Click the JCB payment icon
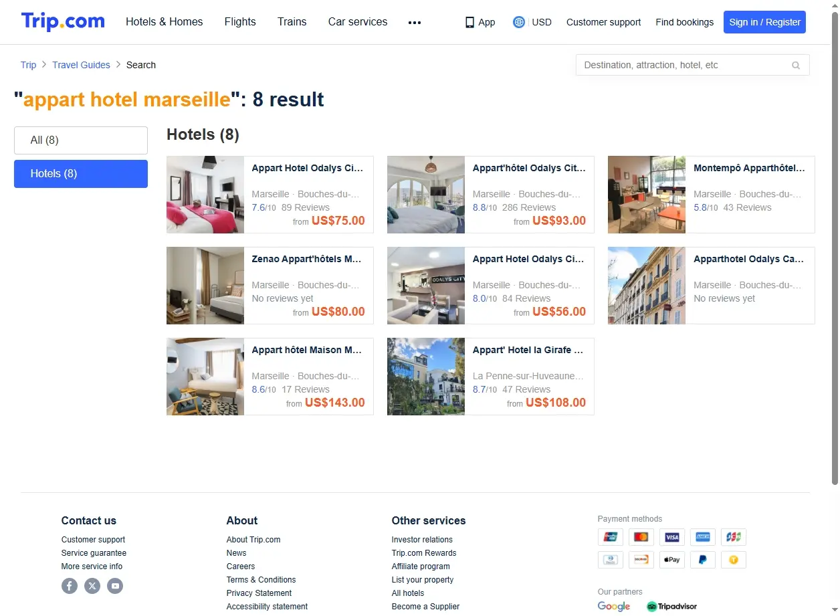This screenshot has width=840, height=616. 734,537
